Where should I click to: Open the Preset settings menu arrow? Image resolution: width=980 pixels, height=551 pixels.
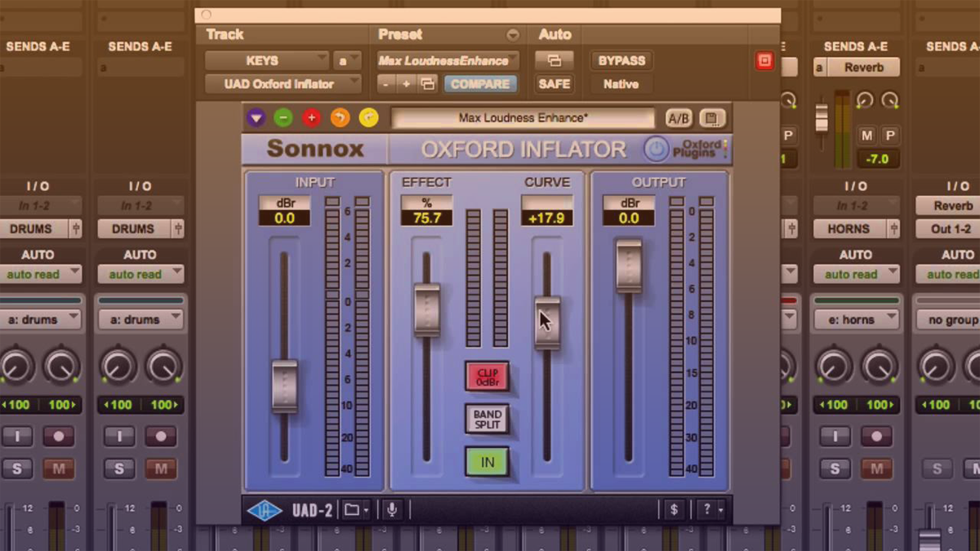pyautogui.click(x=513, y=35)
